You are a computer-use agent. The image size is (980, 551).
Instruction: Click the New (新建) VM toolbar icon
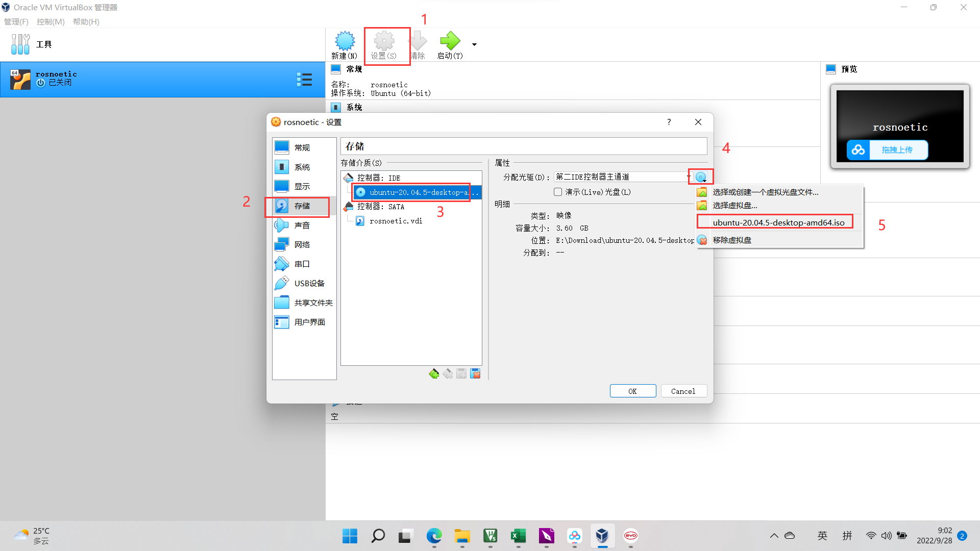click(345, 45)
